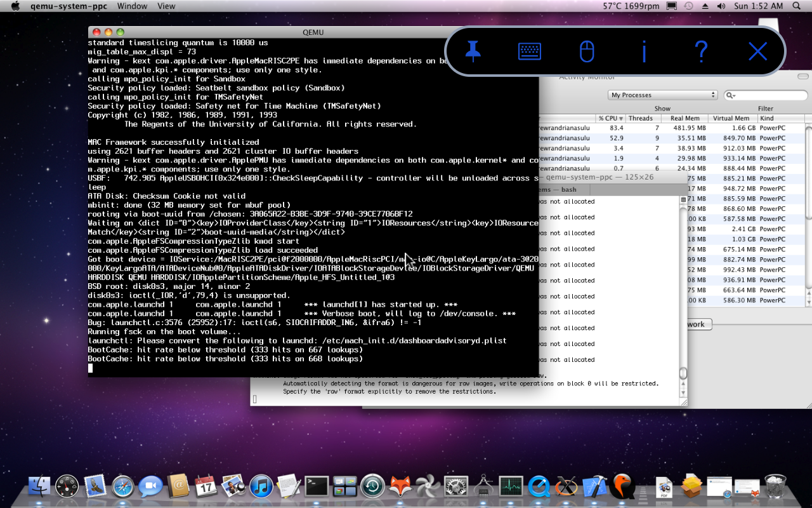
Task: Sort by % CPU column
Action: pos(611,118)
